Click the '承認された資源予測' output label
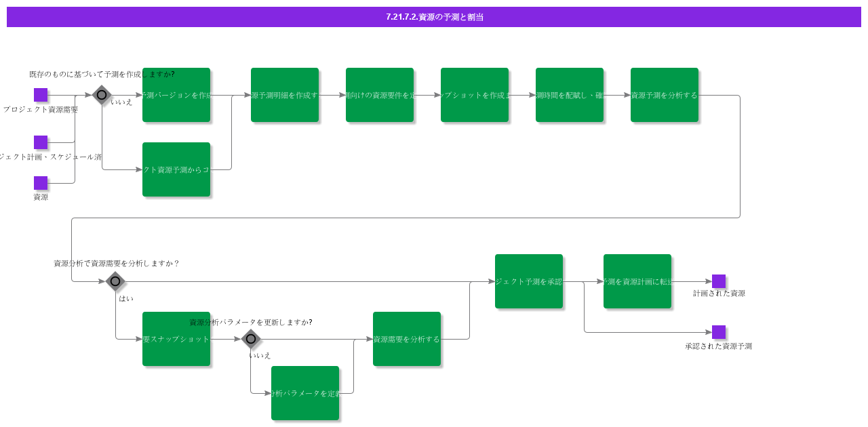 click(719, 346)
